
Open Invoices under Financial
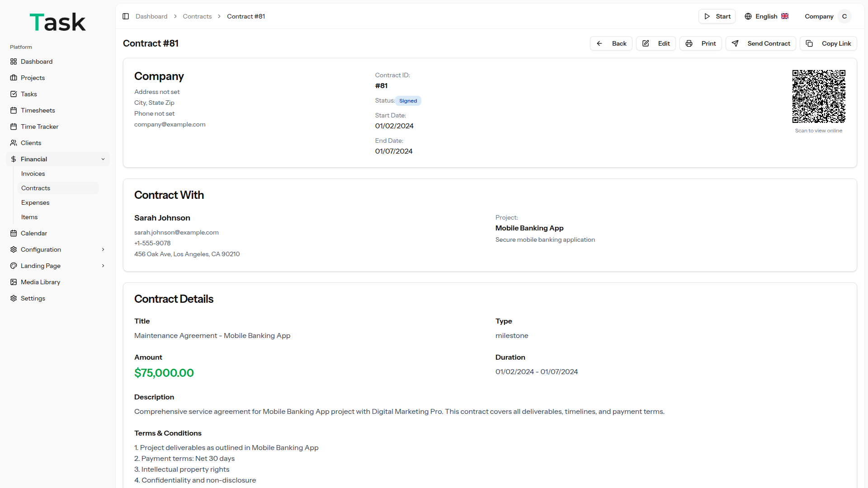(33, 174)
